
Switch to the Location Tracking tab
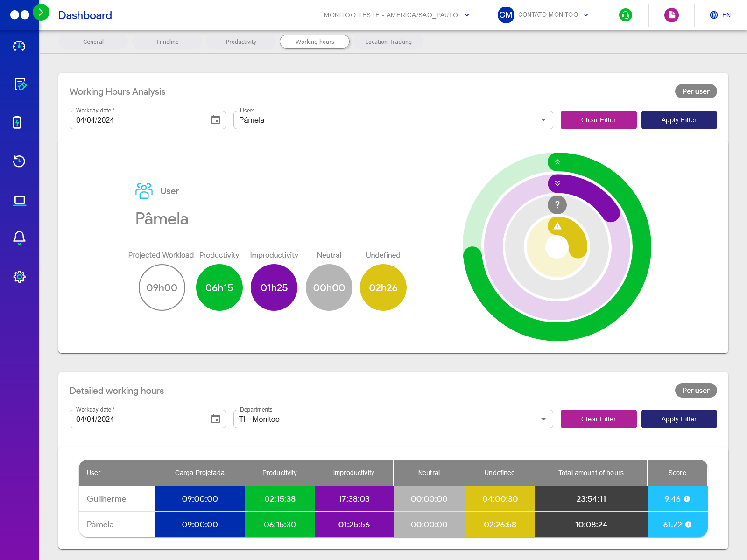[388, 42]
